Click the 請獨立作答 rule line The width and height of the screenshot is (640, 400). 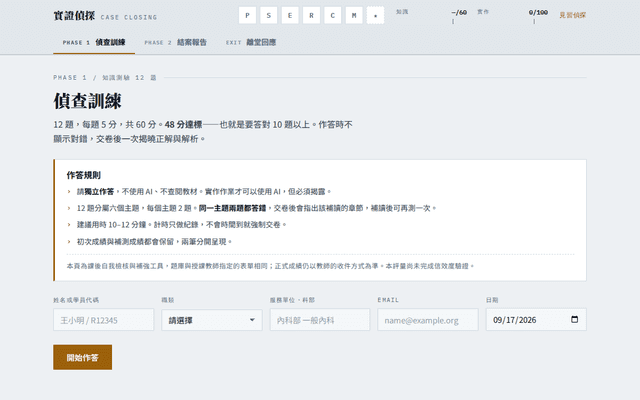coord(204,191)
